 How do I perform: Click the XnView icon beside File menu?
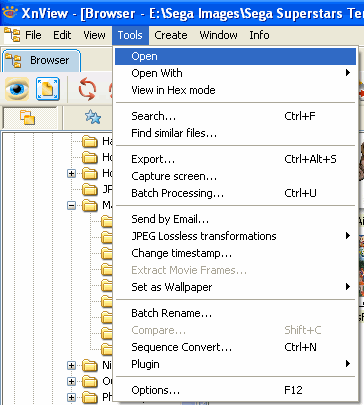click(12, 35)
